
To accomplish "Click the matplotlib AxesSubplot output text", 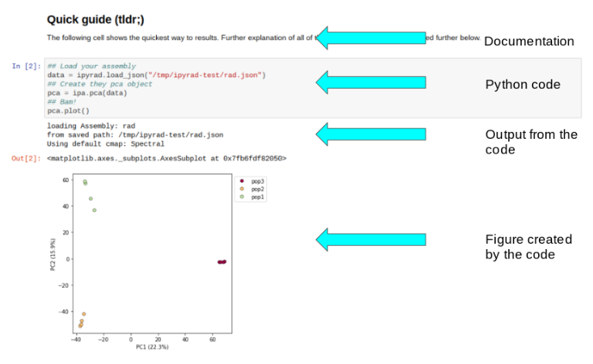I will tap(167, 159).
